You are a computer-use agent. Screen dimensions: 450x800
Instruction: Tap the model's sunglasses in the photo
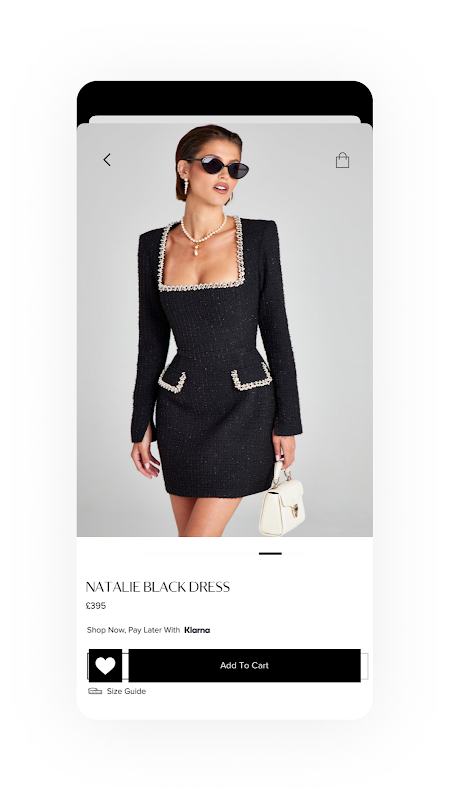[x=218, y=167]
